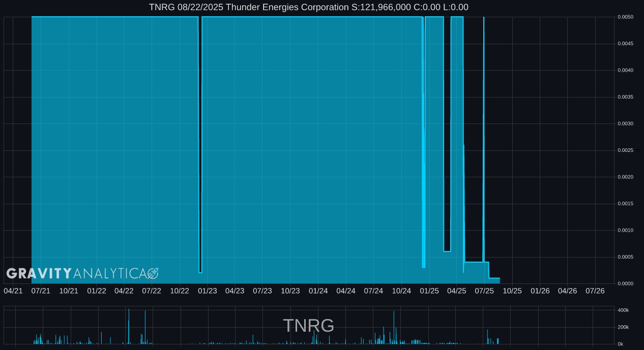Click the 0.0020 price axis label
The image size is (644, 350).
626,177
